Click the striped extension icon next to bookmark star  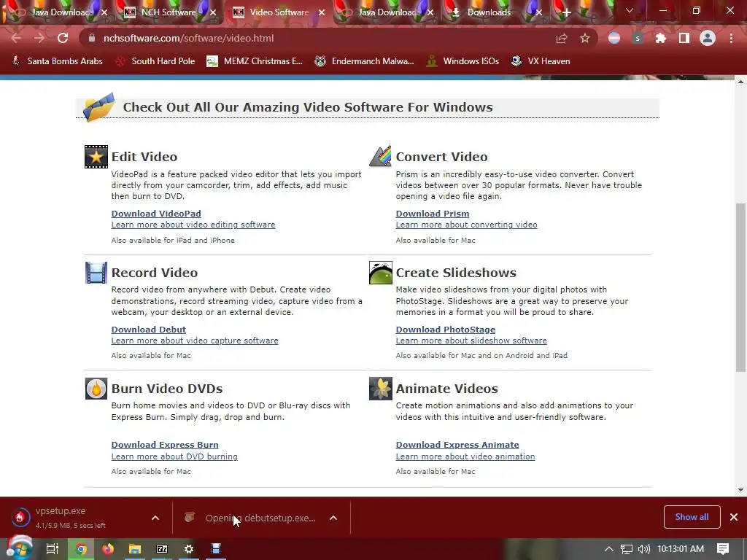614,38
